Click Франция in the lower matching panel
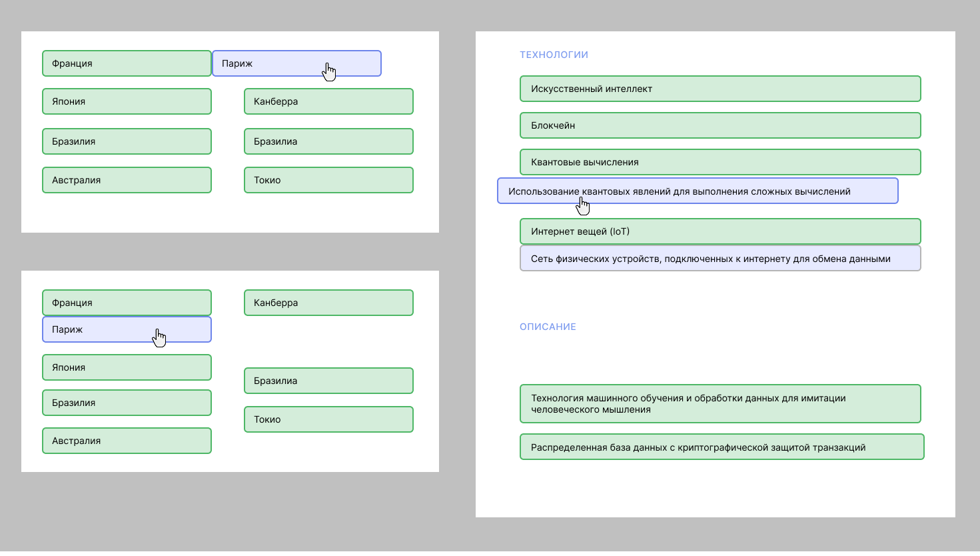 click(127, 303)
